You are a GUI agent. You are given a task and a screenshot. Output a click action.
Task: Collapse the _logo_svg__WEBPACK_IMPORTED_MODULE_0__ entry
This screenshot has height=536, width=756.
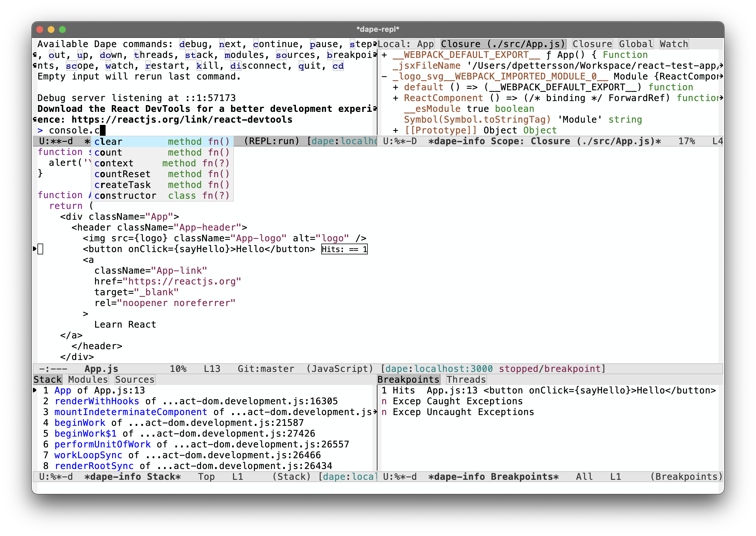[x=384, y=77]
